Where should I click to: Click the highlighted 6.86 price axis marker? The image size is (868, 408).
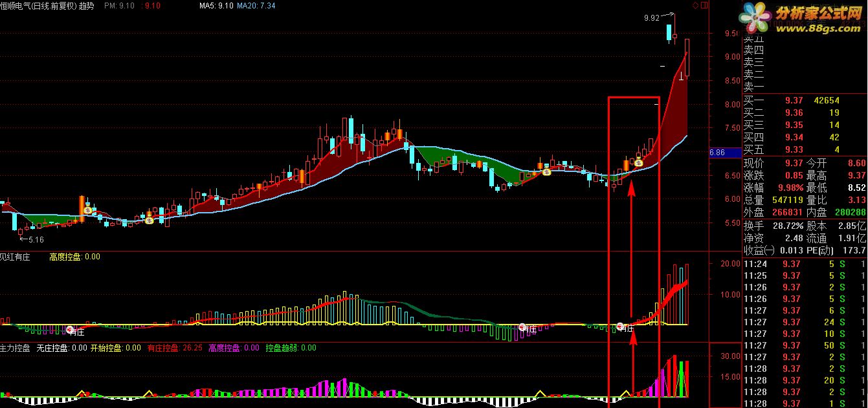coord(726,153)
